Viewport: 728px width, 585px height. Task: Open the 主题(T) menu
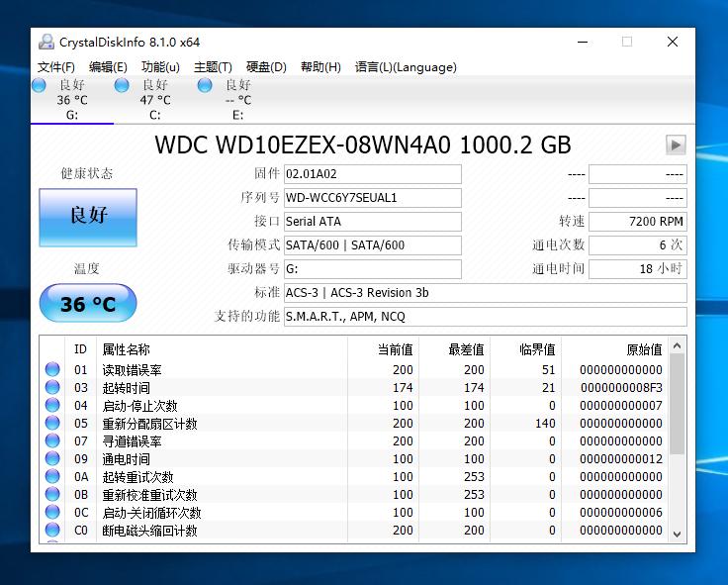pos(213,67)
